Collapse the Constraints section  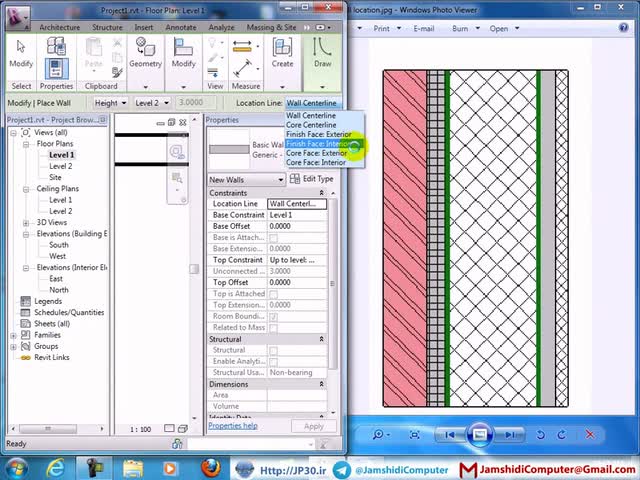(321, 193)
